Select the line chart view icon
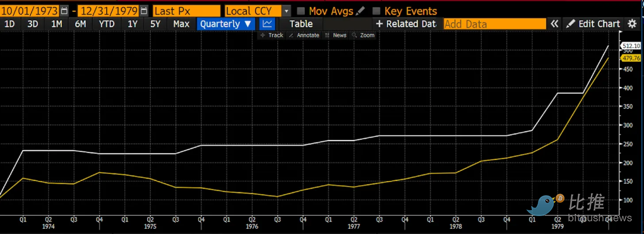This screenshot has width=644, height=234. click(267, 24)
